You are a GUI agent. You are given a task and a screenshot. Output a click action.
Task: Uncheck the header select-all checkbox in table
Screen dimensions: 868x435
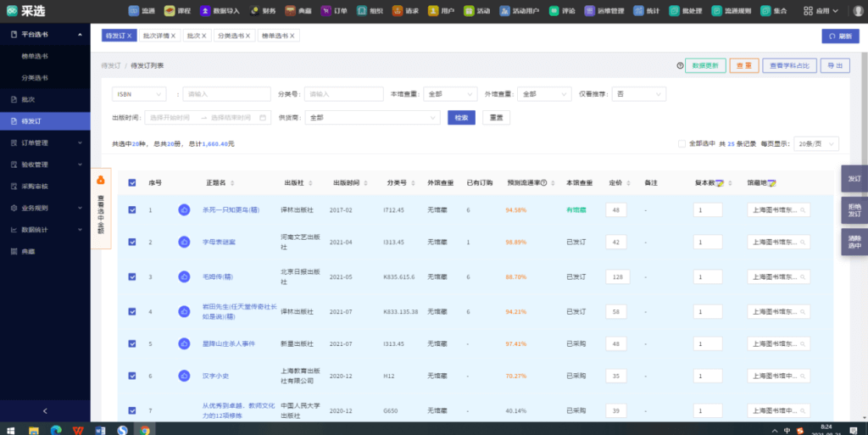tap(132, 183)
